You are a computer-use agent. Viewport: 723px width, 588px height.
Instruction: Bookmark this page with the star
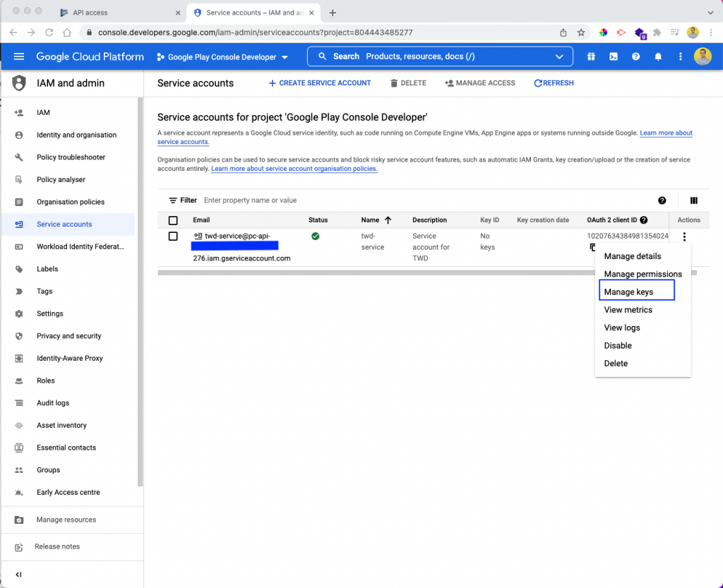(x=581, y=32)
